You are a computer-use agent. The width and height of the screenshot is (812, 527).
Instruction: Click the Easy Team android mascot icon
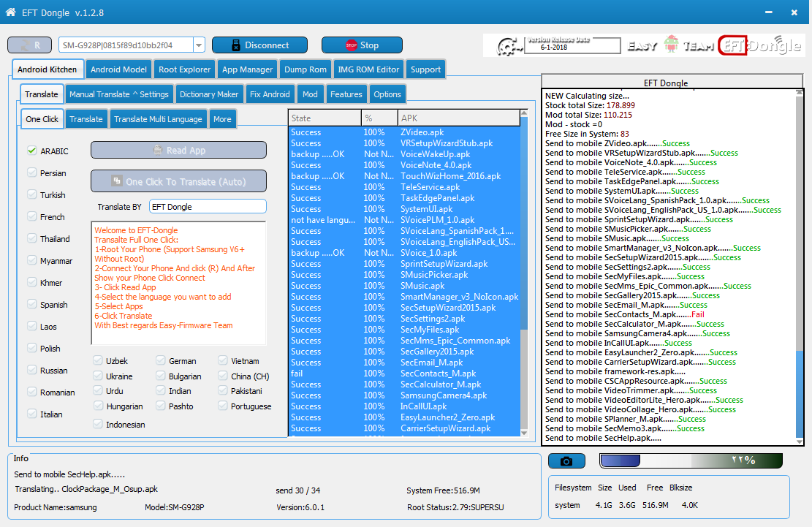coord(671,45)
